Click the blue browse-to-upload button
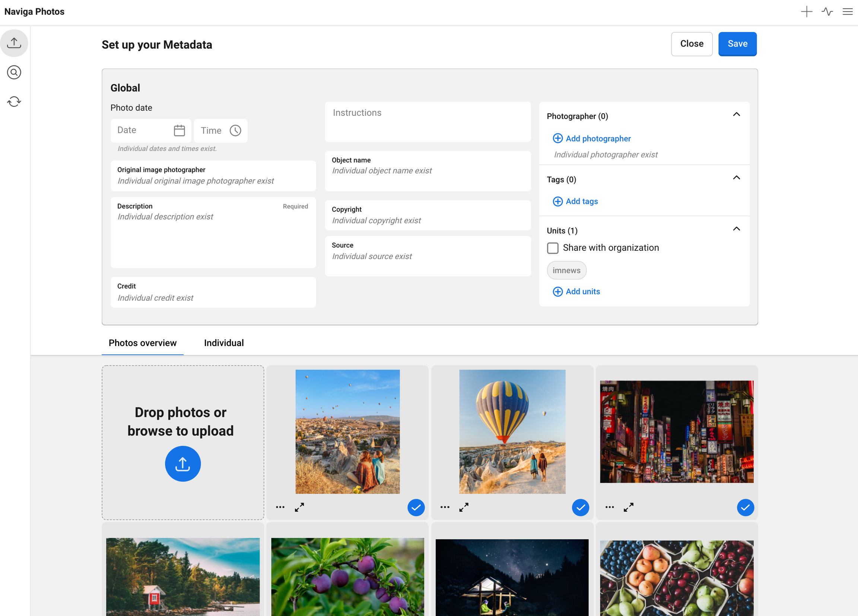Viewport: 858px width, 616px height. tap(183, 464)
